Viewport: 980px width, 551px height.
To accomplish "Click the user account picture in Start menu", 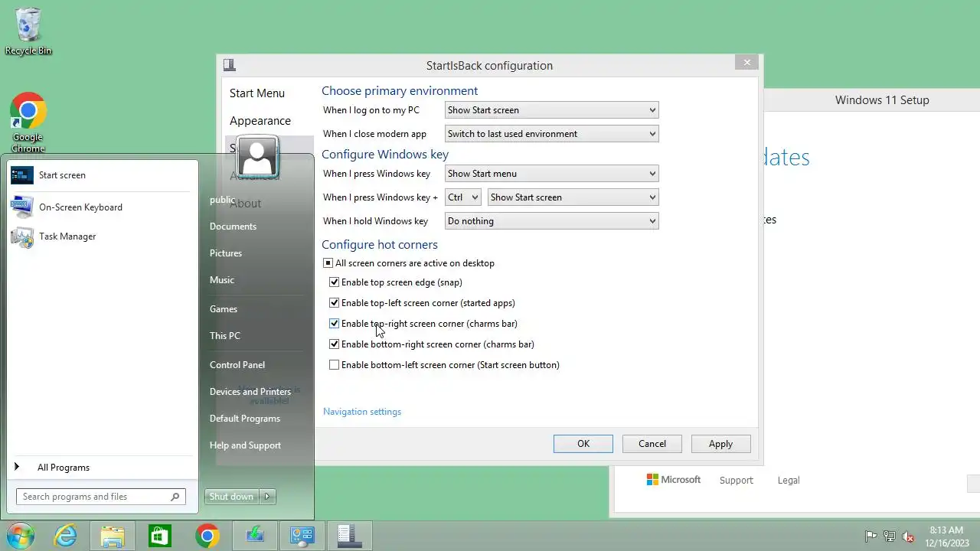I will tap(257, 157).
